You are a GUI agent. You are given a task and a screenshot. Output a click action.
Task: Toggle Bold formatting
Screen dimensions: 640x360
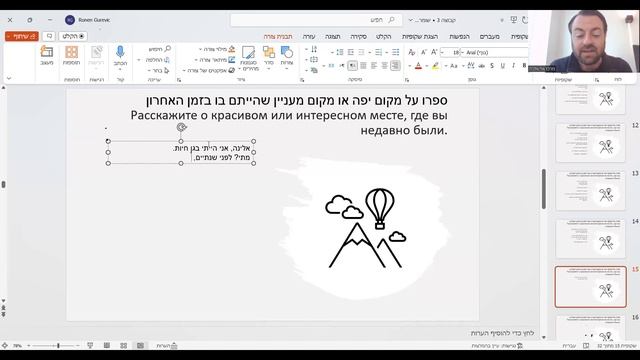pos(524,65)
